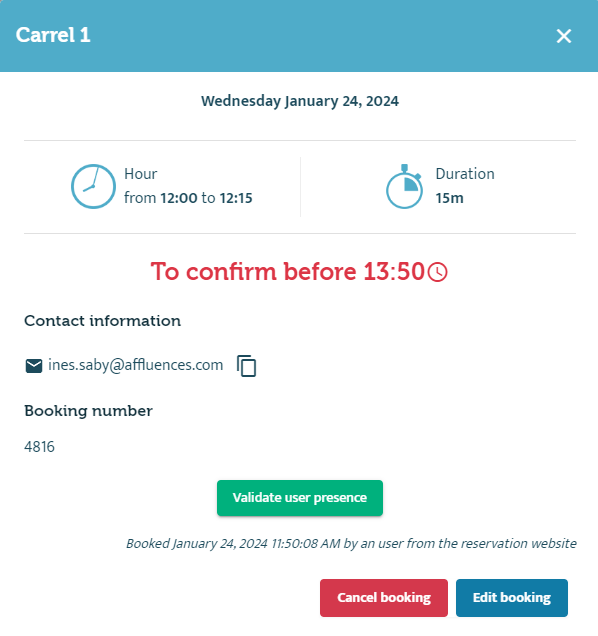The image size is (598, 636).
Task: Validate user presence
Action: coord(300,498)
